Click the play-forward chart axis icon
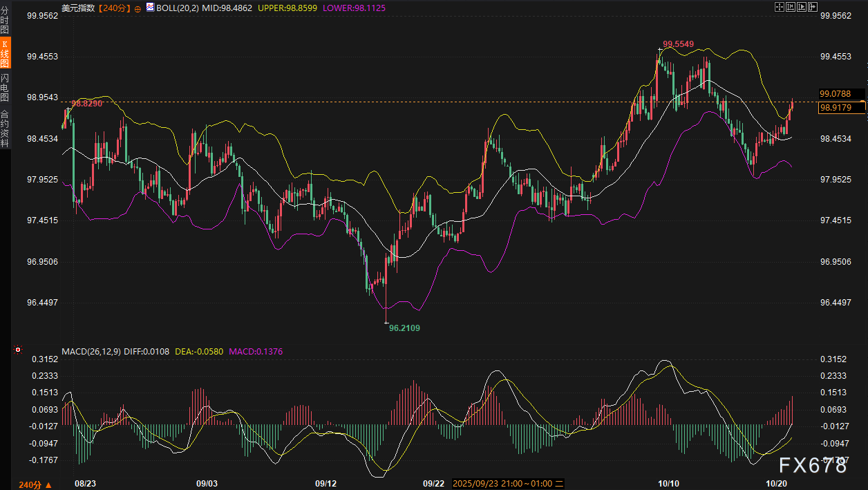Viewport: 868px width, 490px height. click(x=802, y=7)
